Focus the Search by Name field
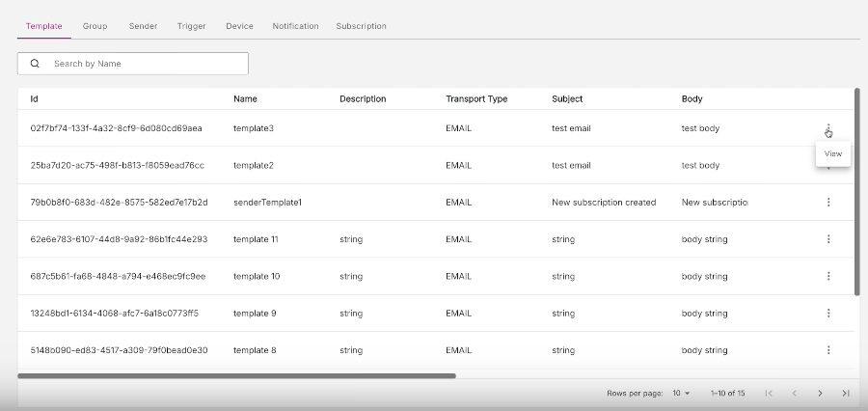Screen dimensions: 868x411 pos(145,64)
